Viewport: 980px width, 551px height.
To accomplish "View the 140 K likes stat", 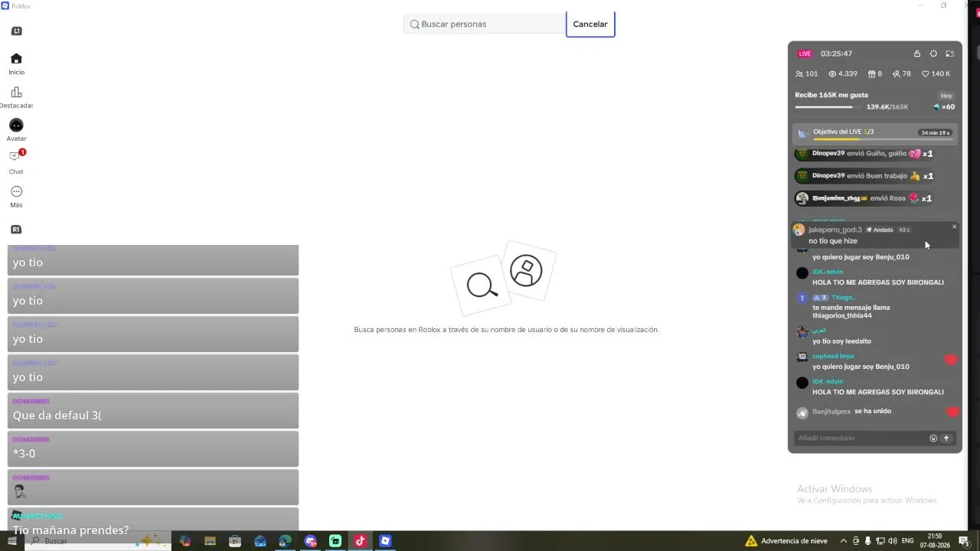I will (936, 74).
